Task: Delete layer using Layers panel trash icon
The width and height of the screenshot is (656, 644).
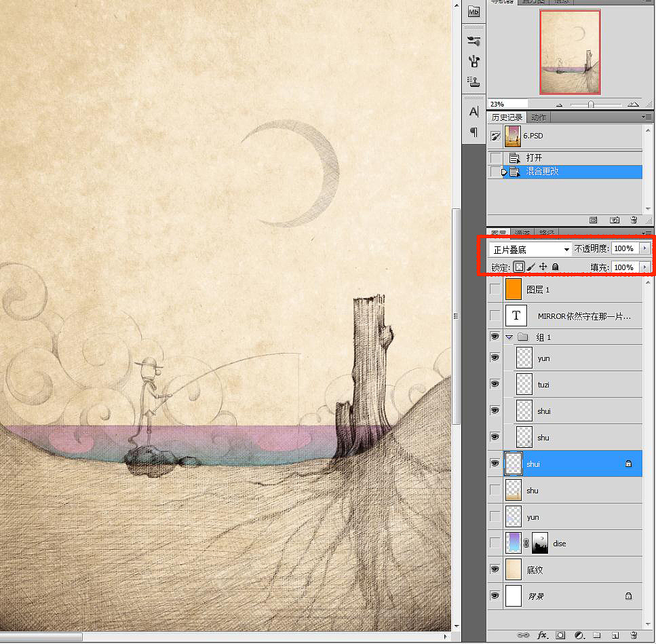Action: (632, 635)
